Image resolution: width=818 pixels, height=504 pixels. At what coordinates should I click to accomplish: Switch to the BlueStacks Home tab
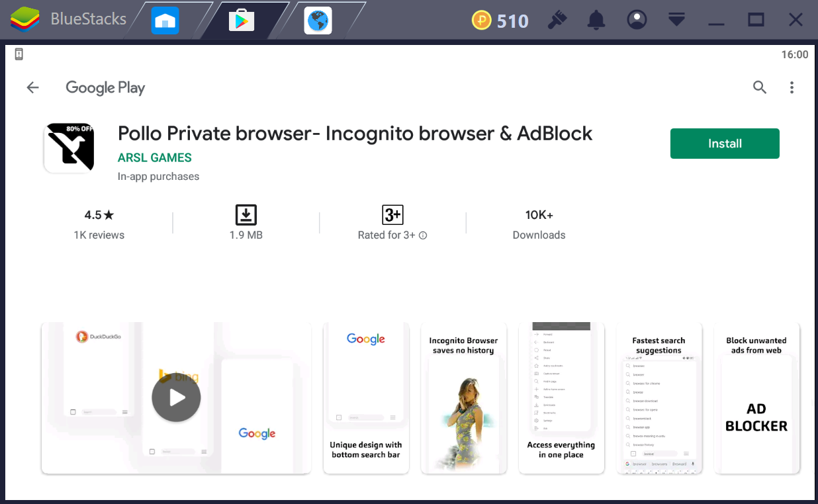[165, 21]
